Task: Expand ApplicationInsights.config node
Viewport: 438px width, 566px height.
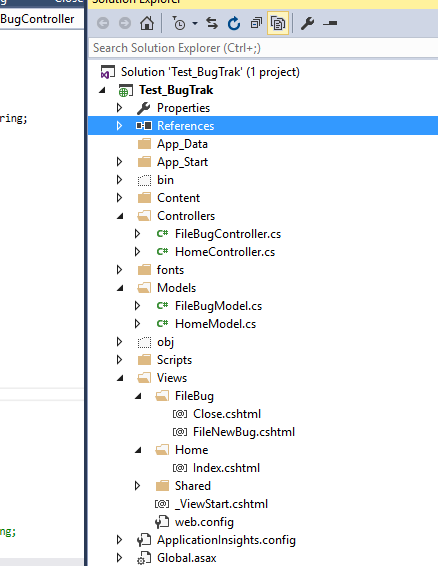Action: (120, 540)
